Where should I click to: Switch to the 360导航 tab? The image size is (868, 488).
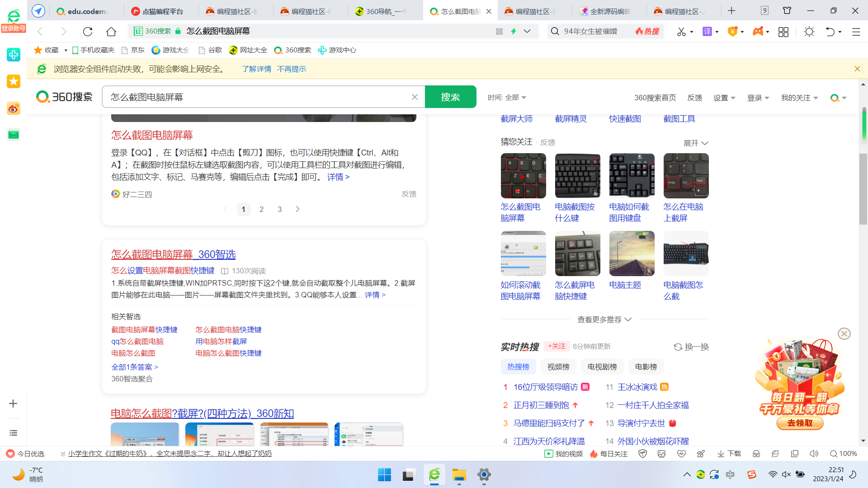click(x=385, y=11)
